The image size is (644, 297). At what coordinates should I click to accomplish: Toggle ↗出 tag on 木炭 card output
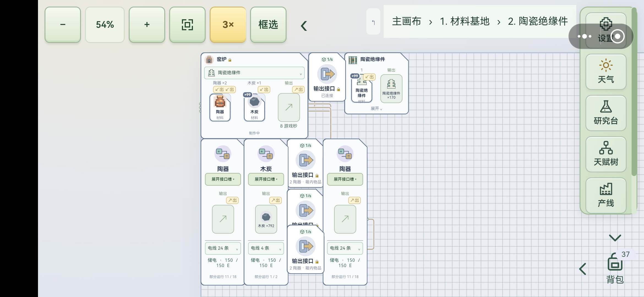coord(275,200)
